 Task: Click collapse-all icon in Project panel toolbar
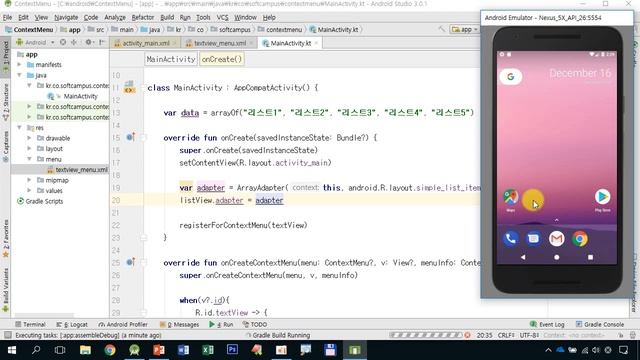pos(74,42)
